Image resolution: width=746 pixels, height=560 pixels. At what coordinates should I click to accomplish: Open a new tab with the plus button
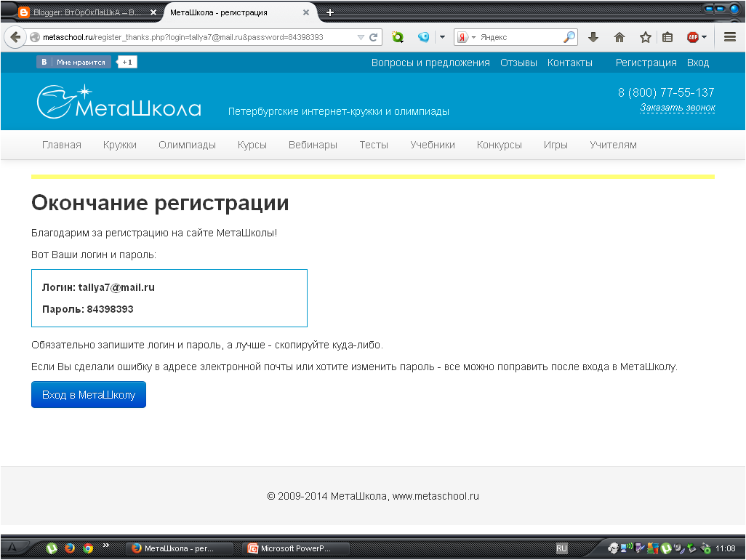pyautogui.click(x=329, y=13)
